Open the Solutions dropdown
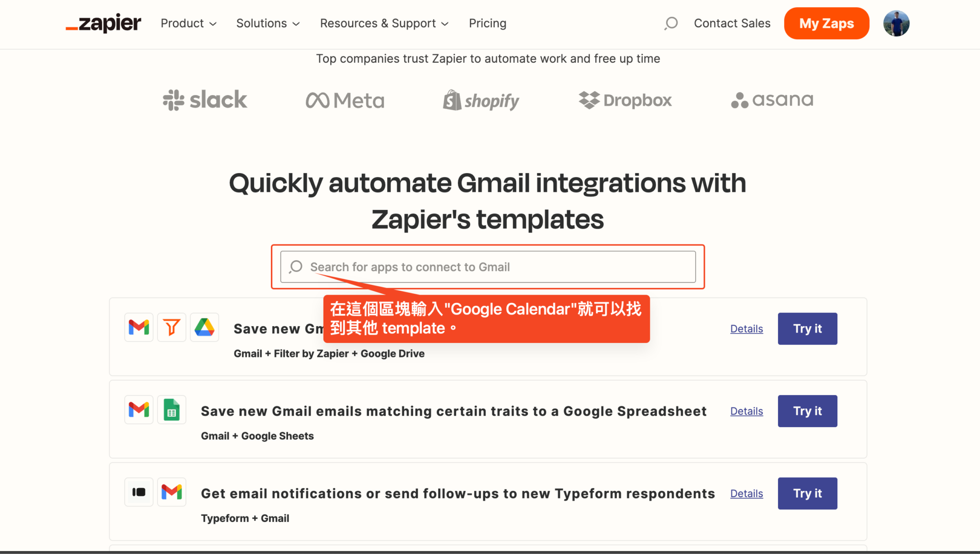The height and width of the screenshot is (554, 980). coord(267,23)
